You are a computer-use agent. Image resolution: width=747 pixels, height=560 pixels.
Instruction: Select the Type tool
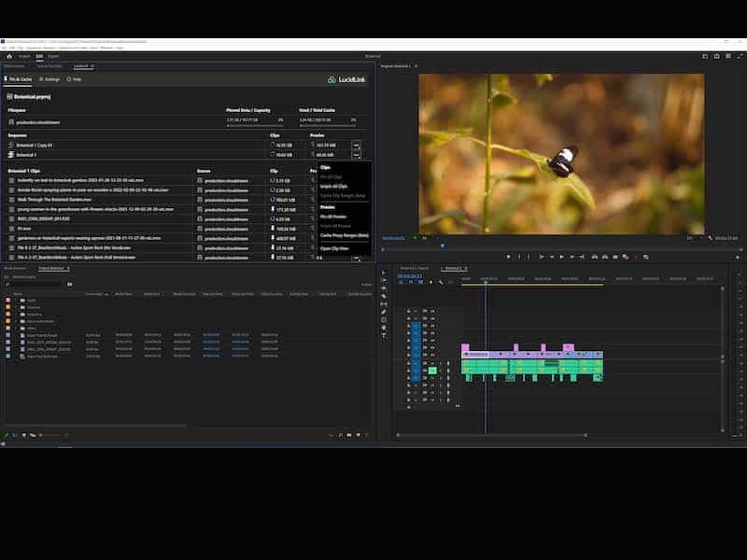coord(383,335)
